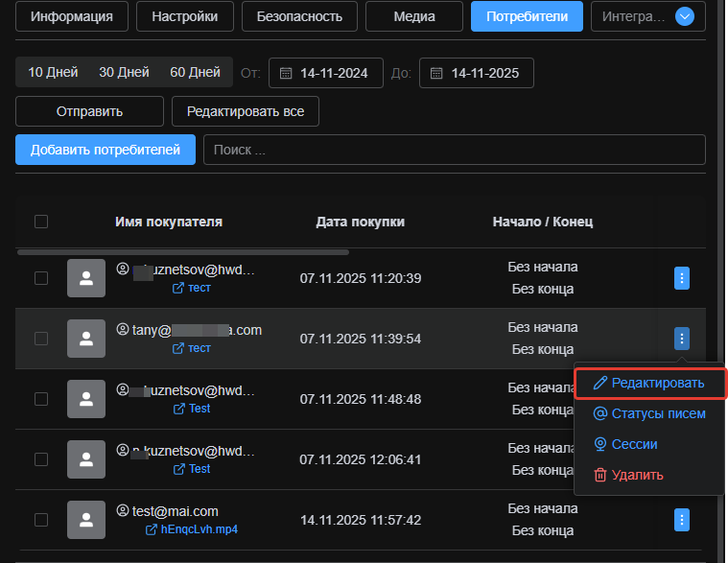Image resolution: width=728 pixels, height=563 pixels.
Task: Open the hEnqcLvh.mp4 link
Action: coord(192,529)
